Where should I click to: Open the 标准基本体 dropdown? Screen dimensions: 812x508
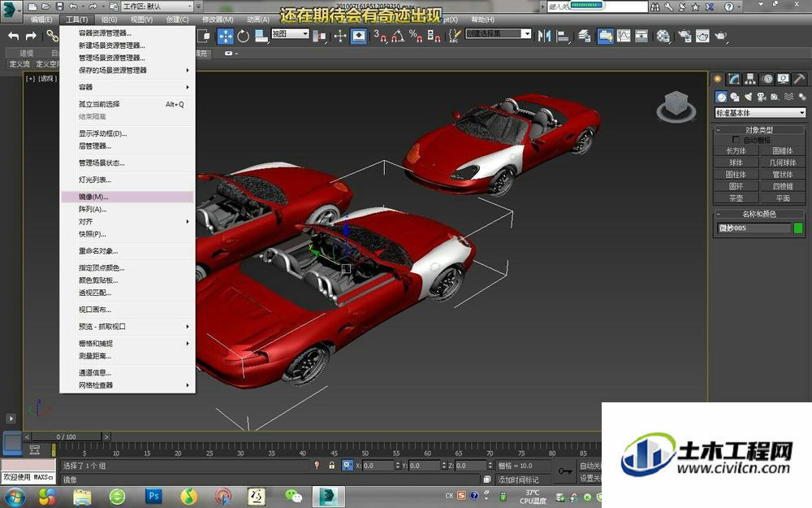coord(760,112)
